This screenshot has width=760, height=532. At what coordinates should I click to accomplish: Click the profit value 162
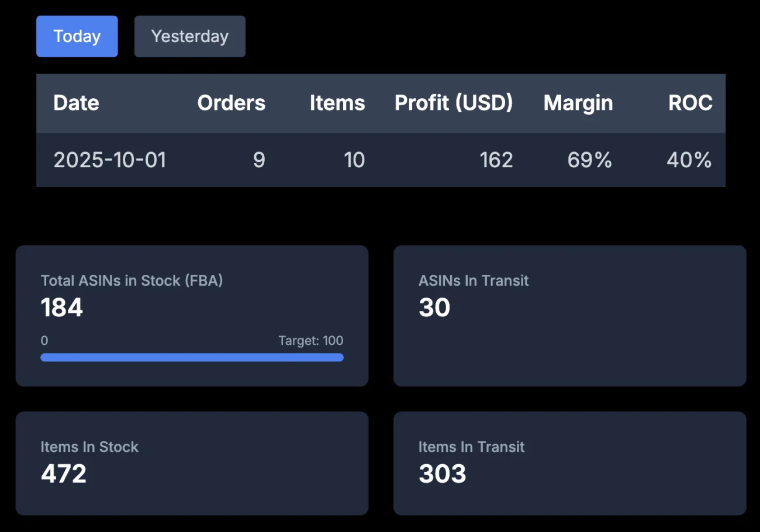tap(496, 160)
